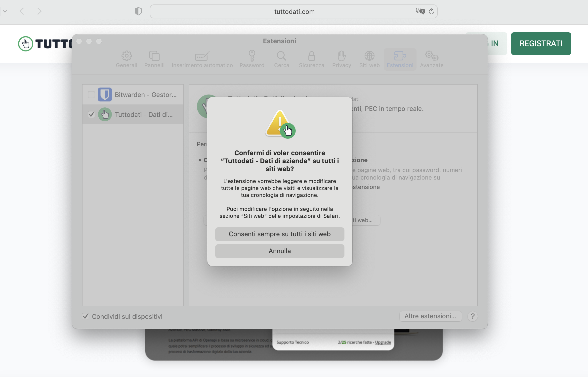Click Supporto Tecnico on the webpage
Viewport: 588px width, 377px height.
293,342
